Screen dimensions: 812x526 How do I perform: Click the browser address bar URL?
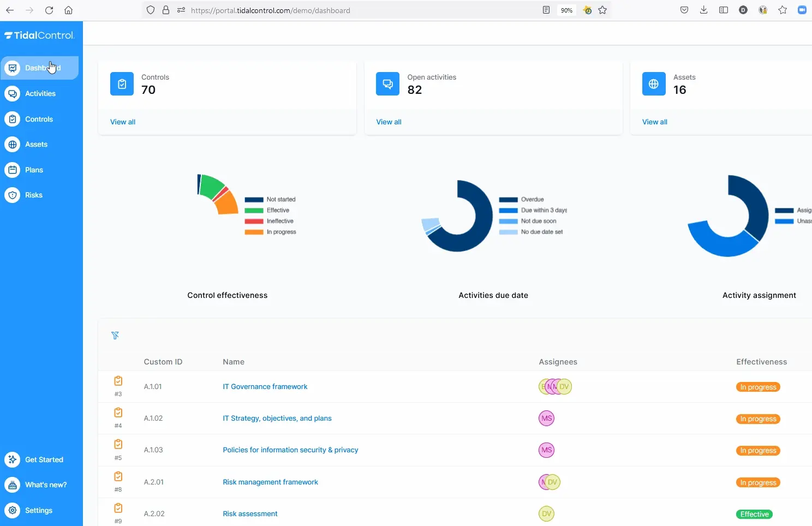click(x=271, y=10)
